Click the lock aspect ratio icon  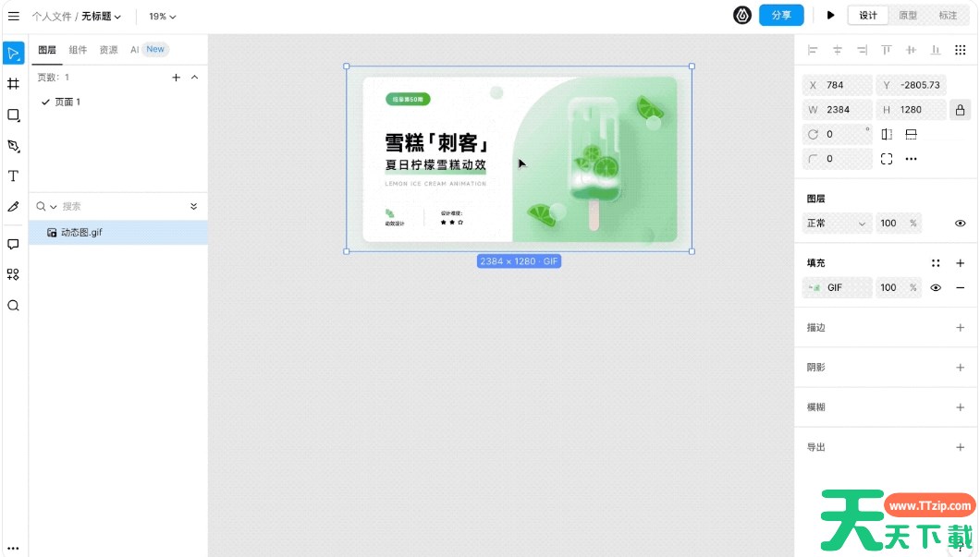click(961, 110)
